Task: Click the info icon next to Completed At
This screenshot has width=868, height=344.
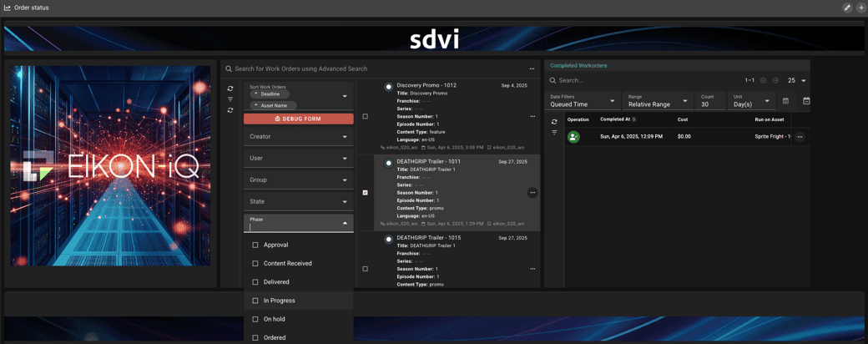Action: point(633,119)
